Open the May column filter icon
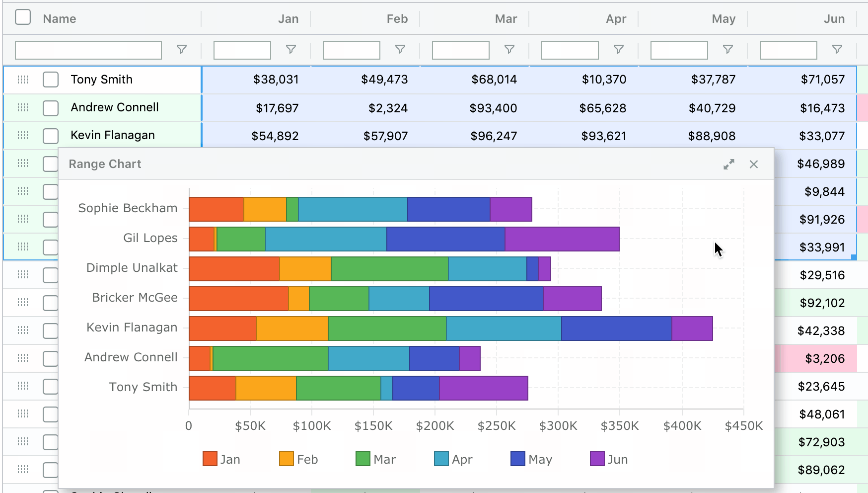868x493 pixels. (728, 49)
